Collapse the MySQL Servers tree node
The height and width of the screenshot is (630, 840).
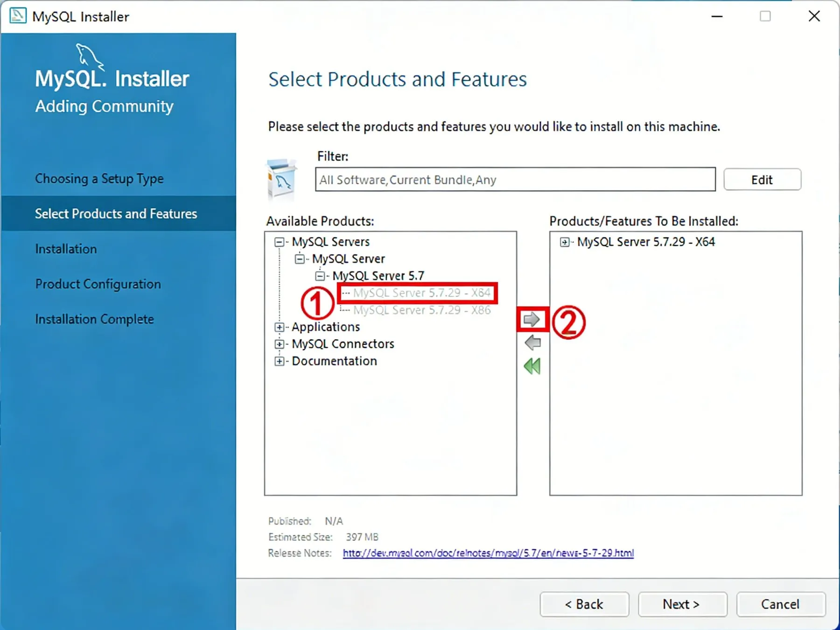pyautogui.click(x=279, y=242)
